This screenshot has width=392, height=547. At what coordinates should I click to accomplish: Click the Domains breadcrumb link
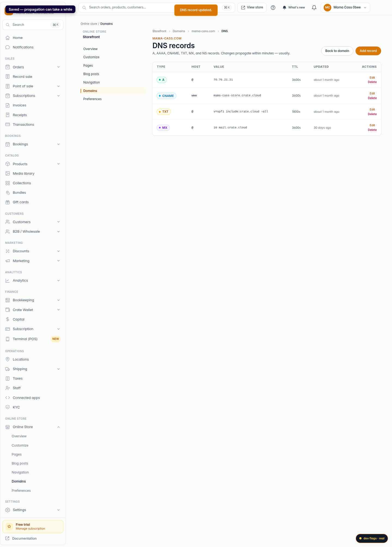point(179,31)
